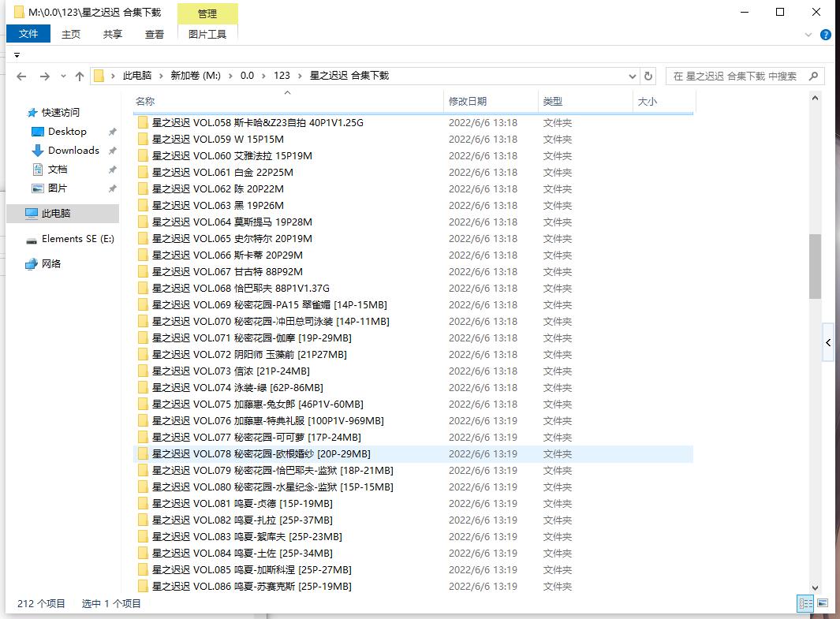Image resolution: width=840 pixels, height=619 pixels.
Task: Select 网络 in the navigation pane
Action: (x=51, y=264)
